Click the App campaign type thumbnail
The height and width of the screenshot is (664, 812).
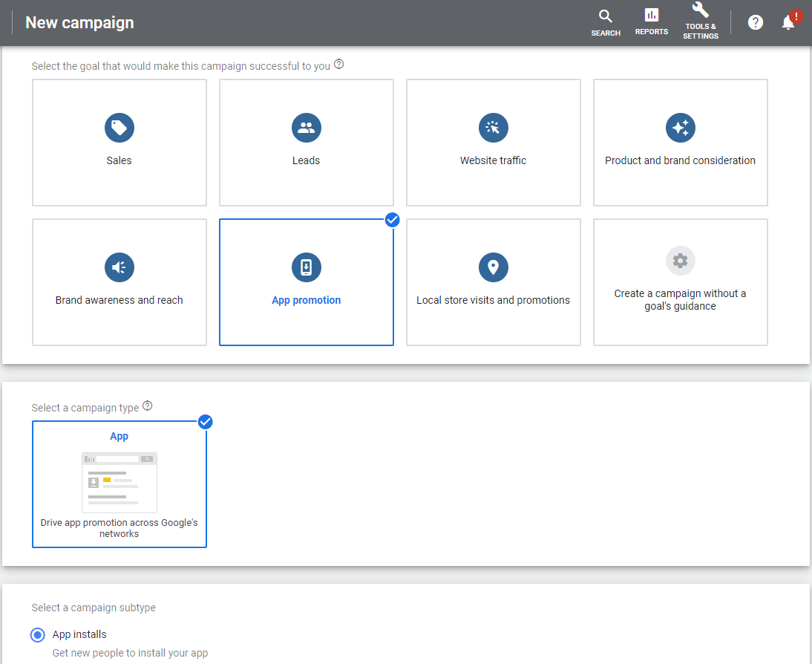pyautogui.click(x=119, y=482)
